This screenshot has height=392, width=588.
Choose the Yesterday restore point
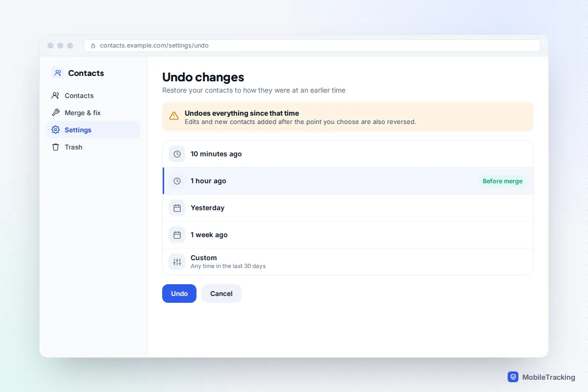click(348, 208)
